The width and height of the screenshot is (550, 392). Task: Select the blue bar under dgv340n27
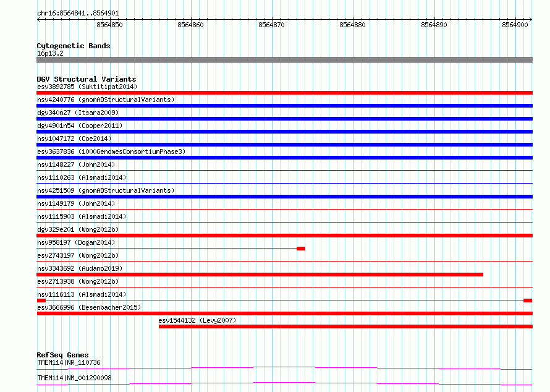tap(284, 119)
